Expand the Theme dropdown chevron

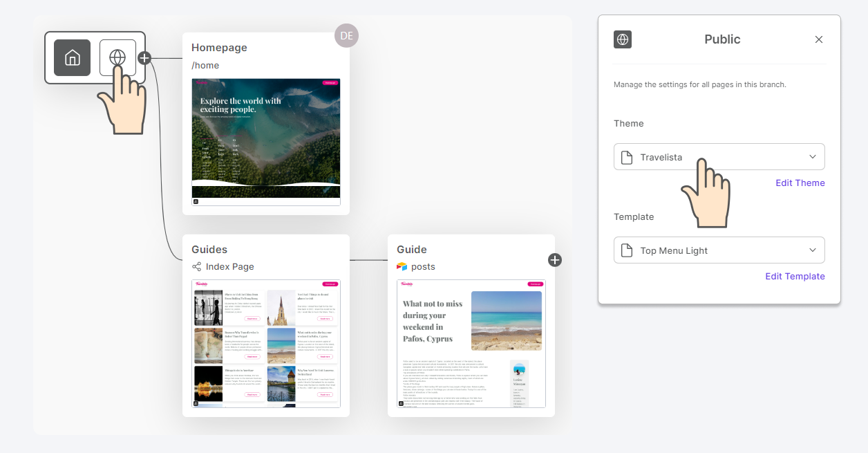coord(813,157)
